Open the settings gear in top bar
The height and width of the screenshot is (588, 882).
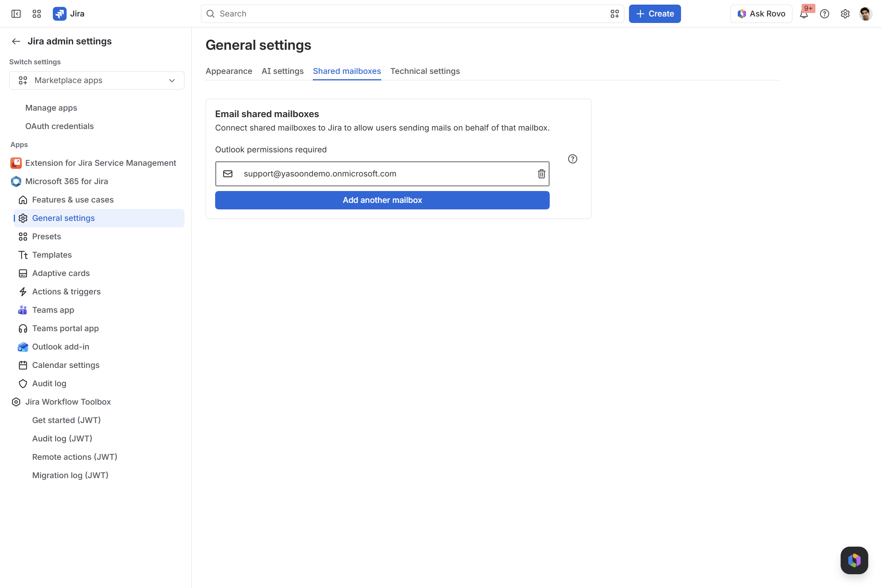845,14
